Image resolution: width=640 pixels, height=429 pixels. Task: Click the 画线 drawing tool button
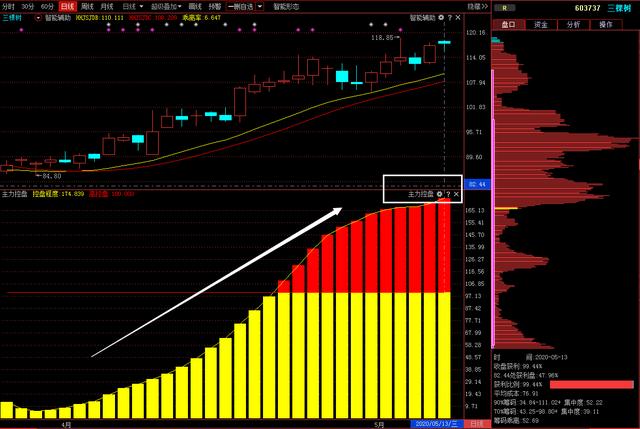click(x=195, y=7)
